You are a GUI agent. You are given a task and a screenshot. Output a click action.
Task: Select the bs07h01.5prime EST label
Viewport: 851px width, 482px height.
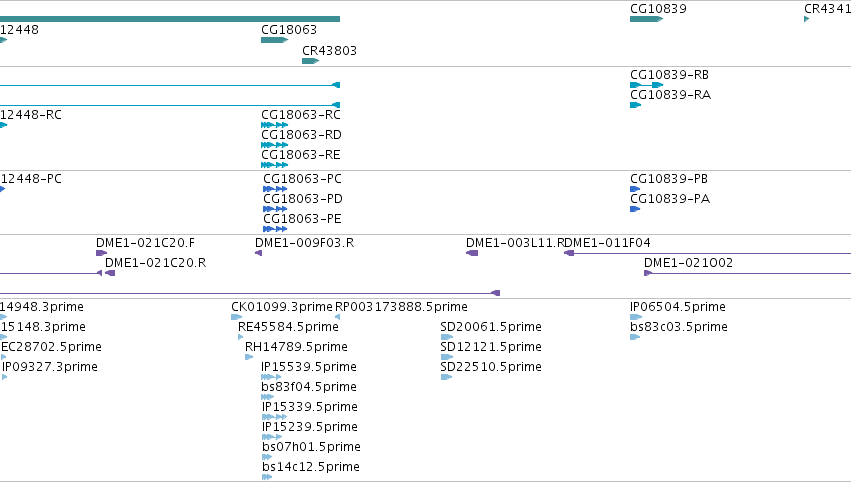(x=311, y=447)
